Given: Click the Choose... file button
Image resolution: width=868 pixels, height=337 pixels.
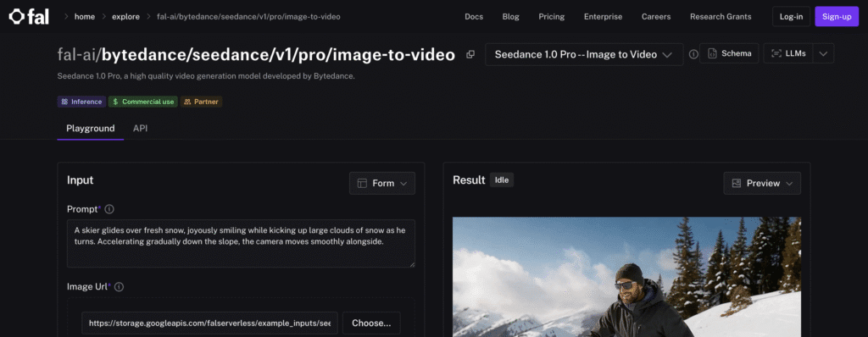Looking at the screenshot, I should (x=371, y=323).
